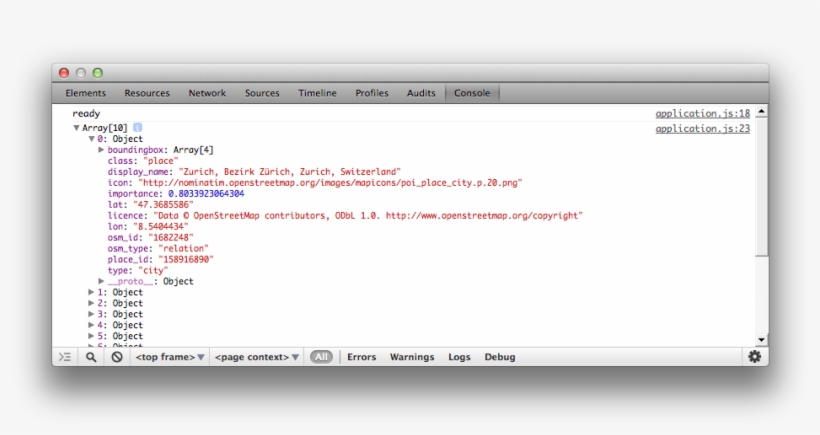Open the <top frame> dropdown
820x435 pixels.
click(170, 357)
